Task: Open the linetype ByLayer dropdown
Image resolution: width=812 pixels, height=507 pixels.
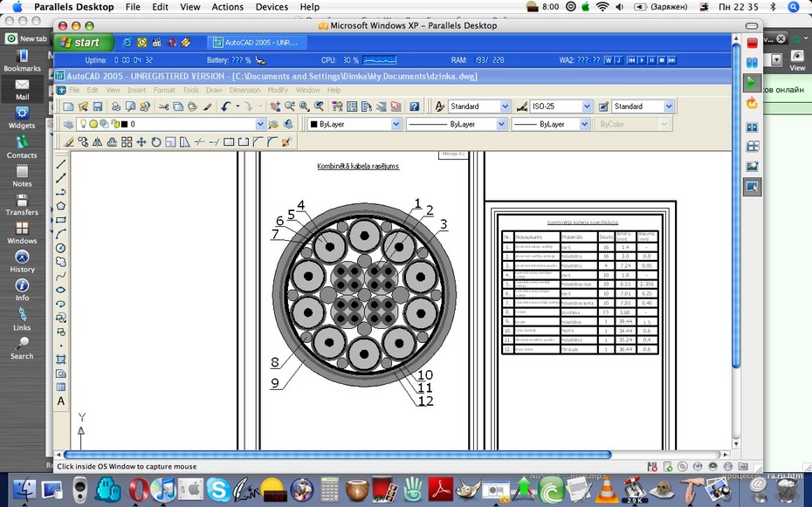Action: [x=501, y=124]
